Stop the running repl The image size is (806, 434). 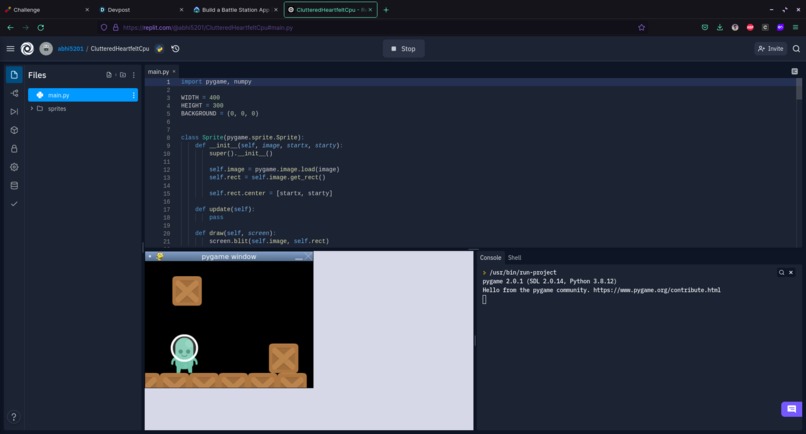(x=404, y=49)
